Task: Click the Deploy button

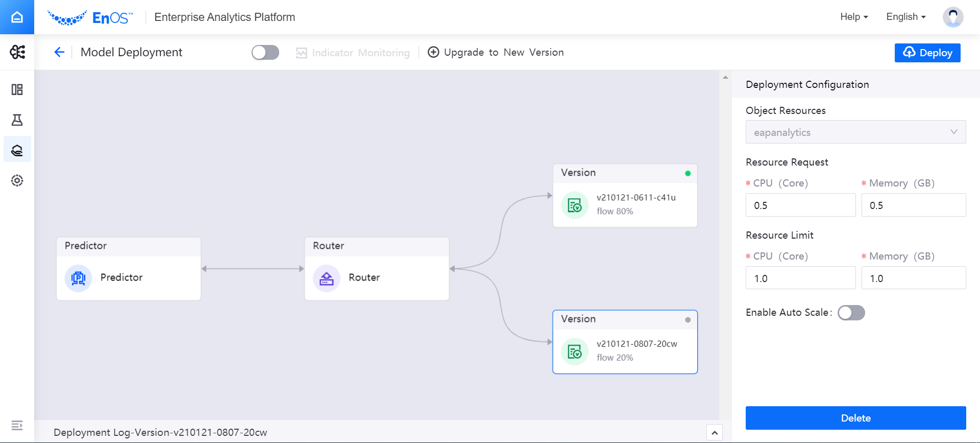Action: pyautogui.click(x=927, y=53)
